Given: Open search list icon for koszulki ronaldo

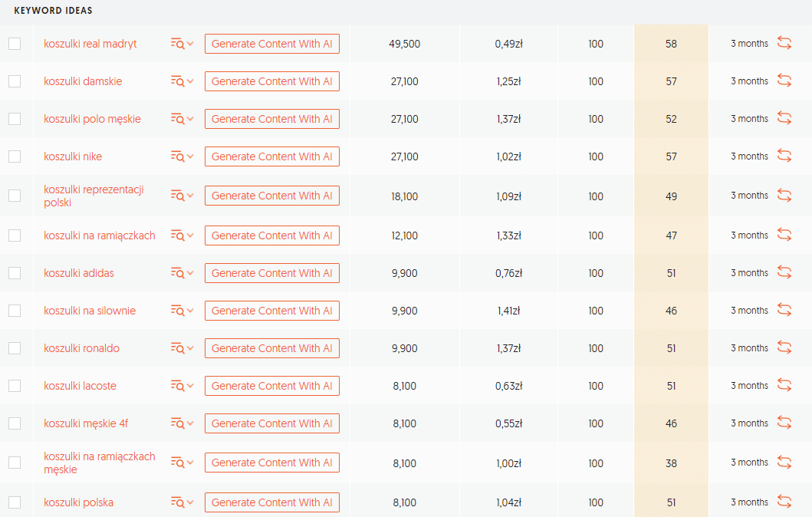Looking at the screenshot, I should click(x=178, y=348).
